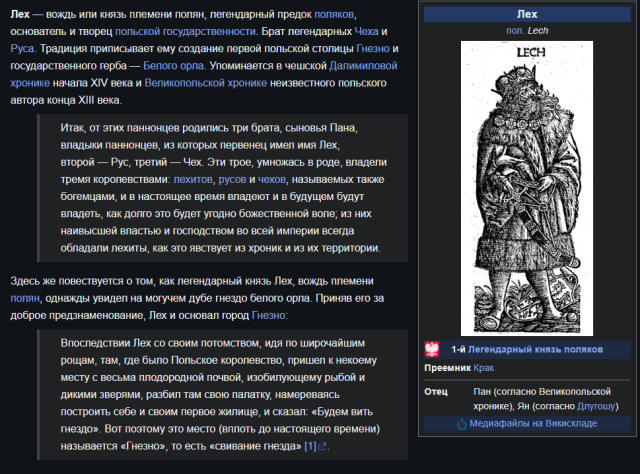Follow the Белого орла link

173,66
